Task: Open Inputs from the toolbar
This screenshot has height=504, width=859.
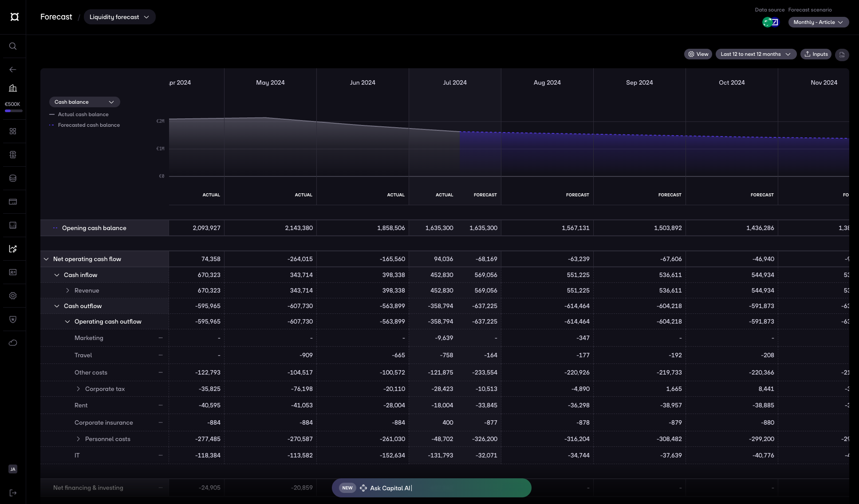Action: (816, 54)
